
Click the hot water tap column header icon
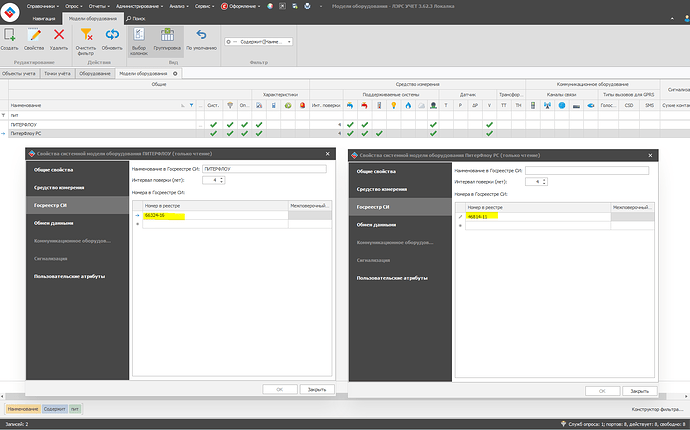(x=364, y=105)
